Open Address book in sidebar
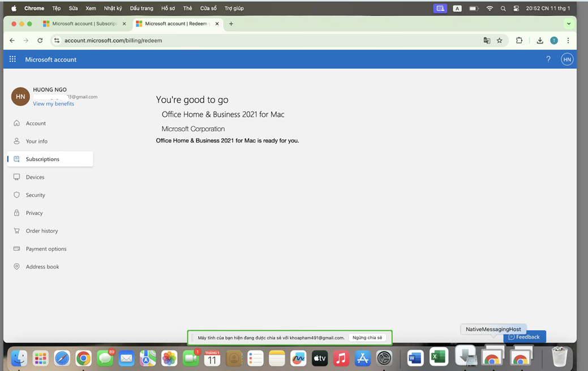Viewport: 588px width, 371px height. pyautogui.click(x=50, y=267)
